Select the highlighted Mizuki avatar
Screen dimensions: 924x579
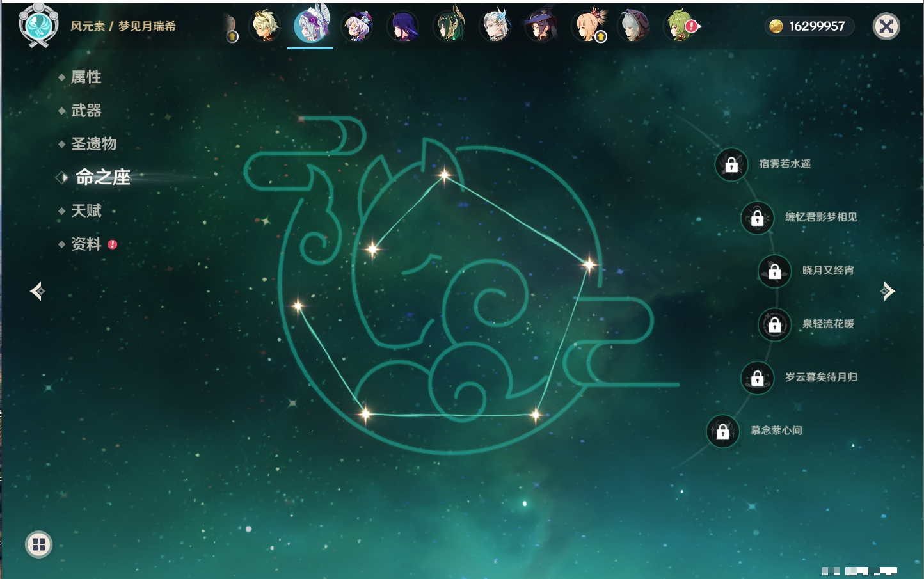point(310,25)
